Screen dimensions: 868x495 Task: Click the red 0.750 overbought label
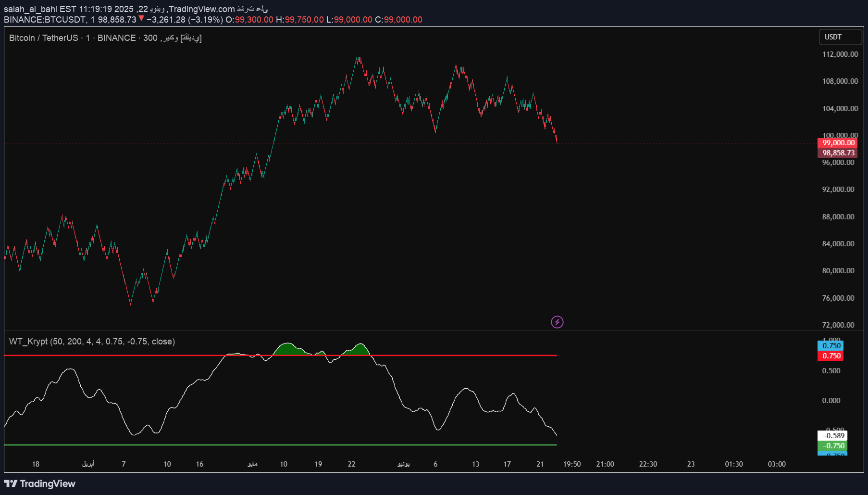coord(831,356)
